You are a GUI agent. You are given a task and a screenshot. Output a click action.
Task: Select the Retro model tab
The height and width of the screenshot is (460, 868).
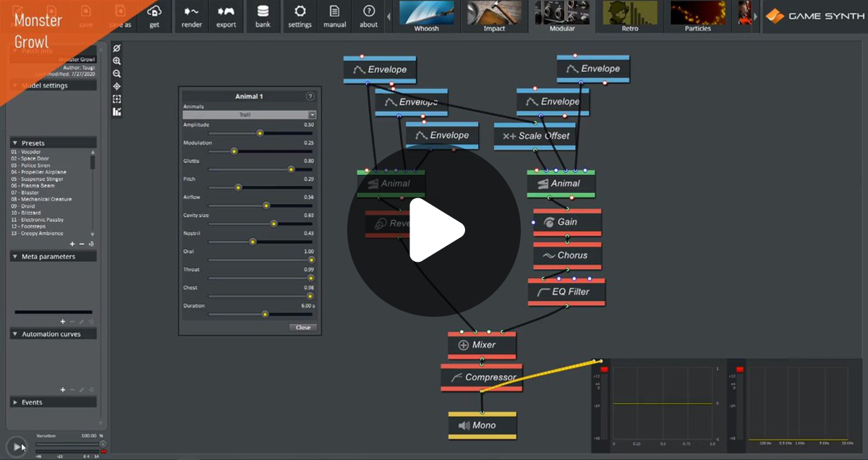click(630, 17)
